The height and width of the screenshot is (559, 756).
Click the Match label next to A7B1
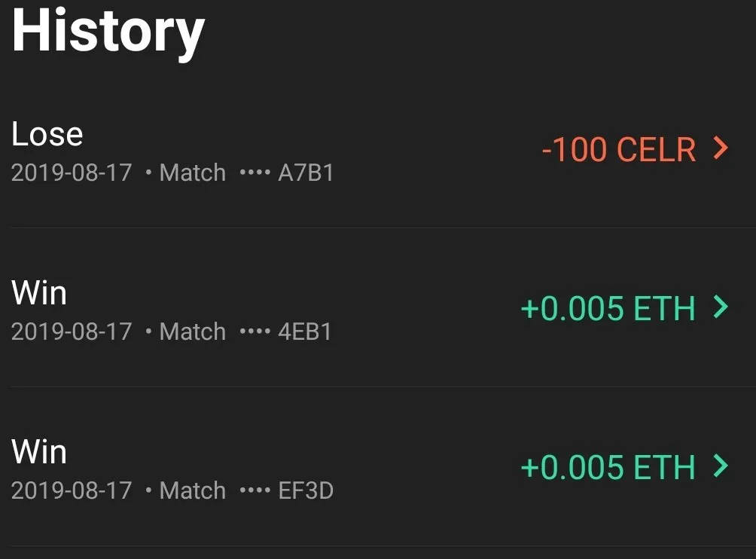193,173
